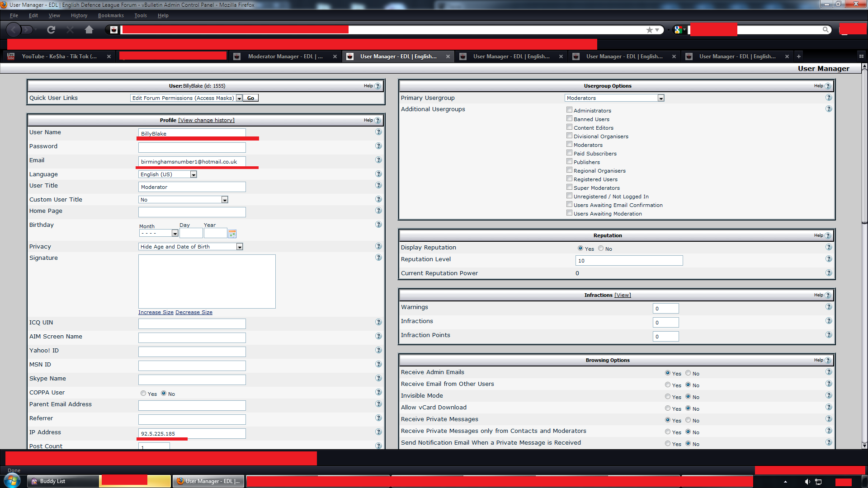Click the search magnifier icon
Viewport: 868px width, 488px height.
826,30
